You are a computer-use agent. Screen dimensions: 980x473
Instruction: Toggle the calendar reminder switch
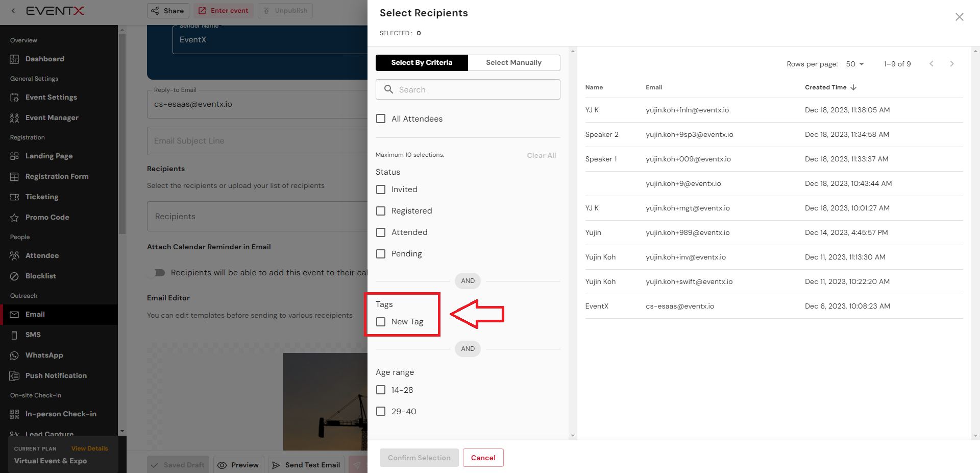[157, 273]
